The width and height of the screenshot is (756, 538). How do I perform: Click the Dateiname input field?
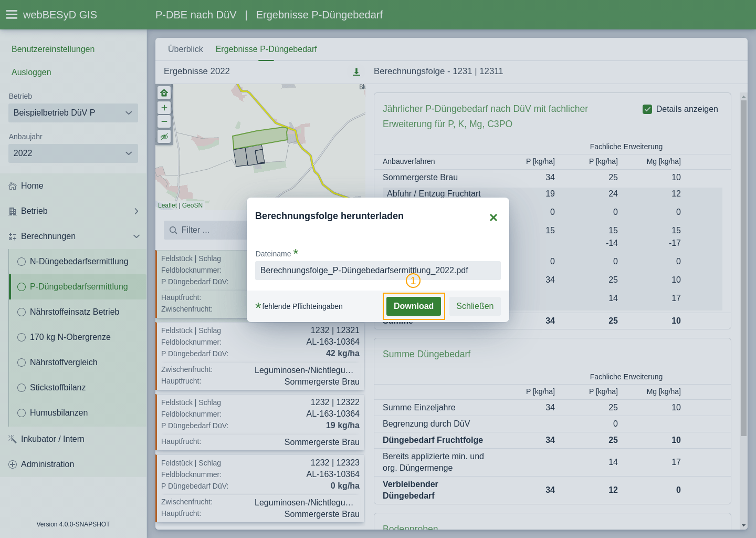(x=378, y=271)
